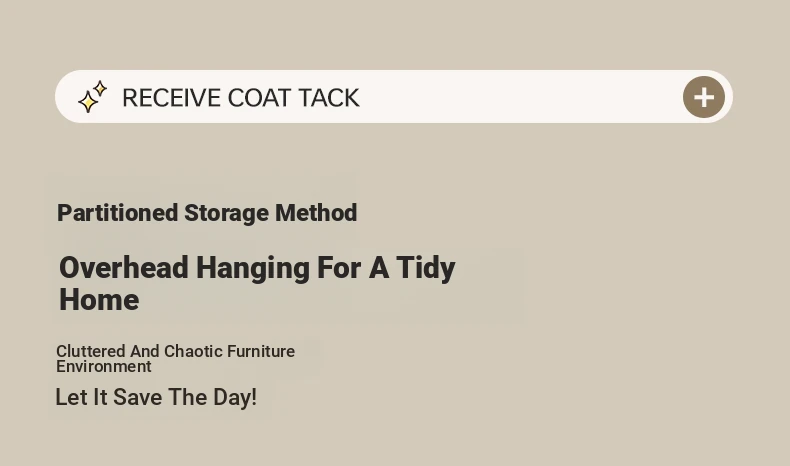Click the word Partitioned
Viewport: 790px width, 466px height.
(x=117, y=213)
